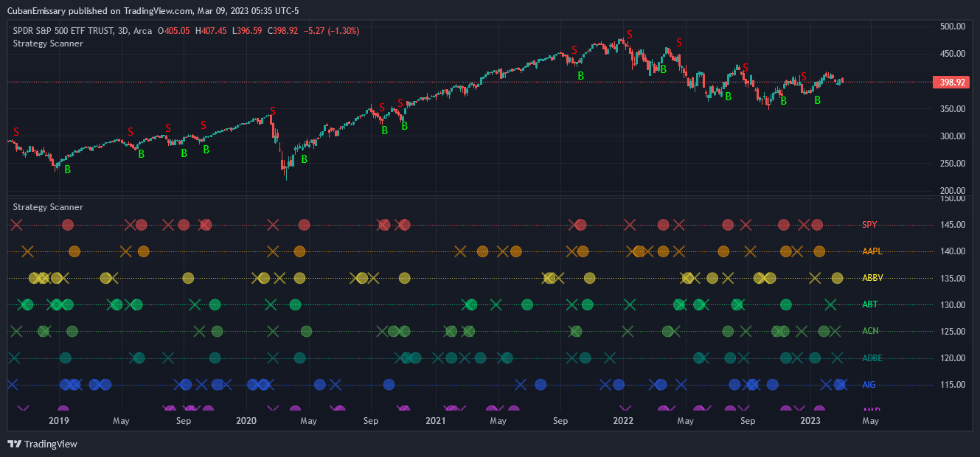Click the 200.00 price axis label
The height and width of the screenshot is (457, 980).
click(x=953, y=191)
